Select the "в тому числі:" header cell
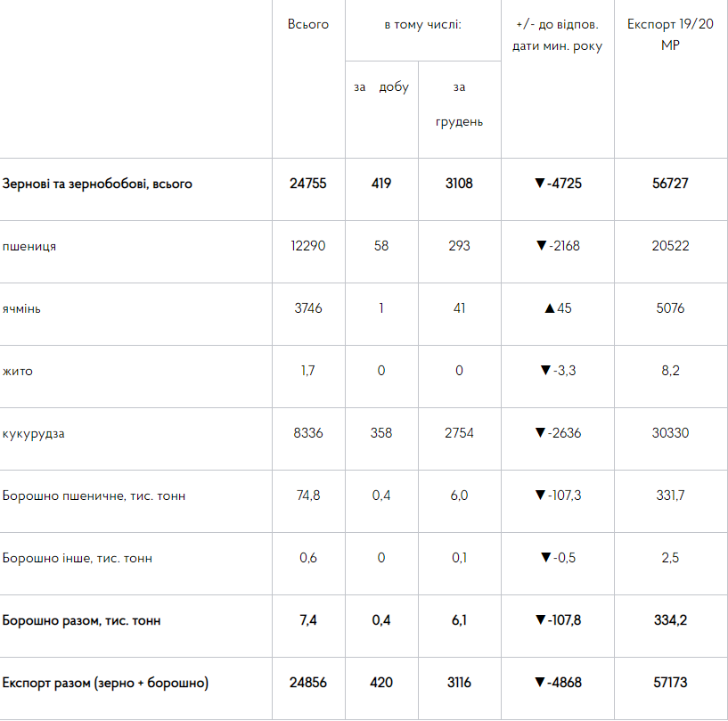Image resolution: width=728 pixels, height=721 pixels. coord(422,24)
